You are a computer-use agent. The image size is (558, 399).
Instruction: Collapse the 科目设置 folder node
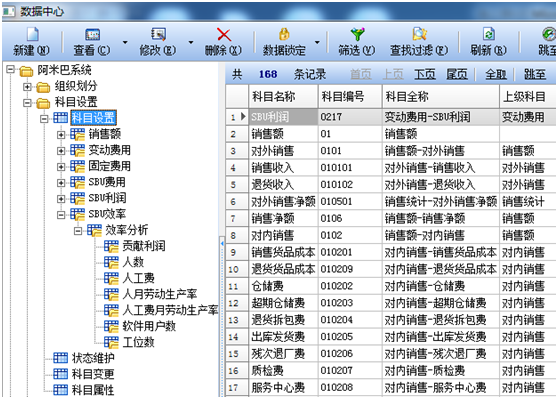click(x=27, y=103)
